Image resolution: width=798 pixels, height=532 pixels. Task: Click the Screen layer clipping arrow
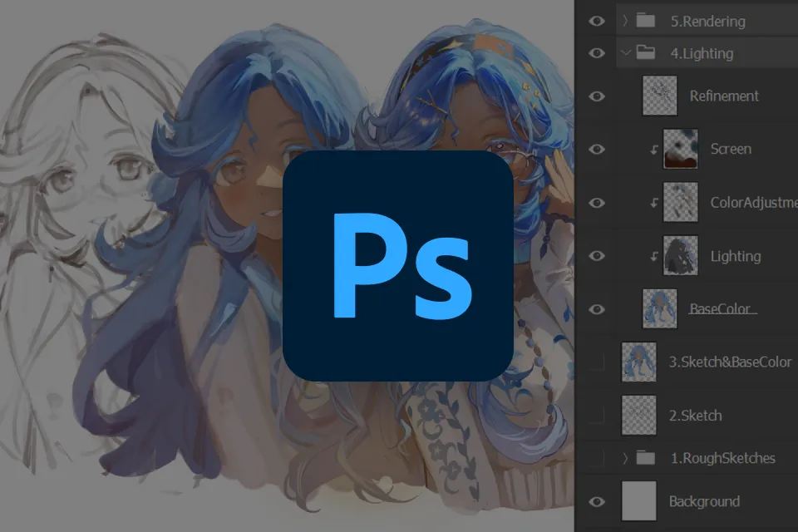click(x=654, y=150)
